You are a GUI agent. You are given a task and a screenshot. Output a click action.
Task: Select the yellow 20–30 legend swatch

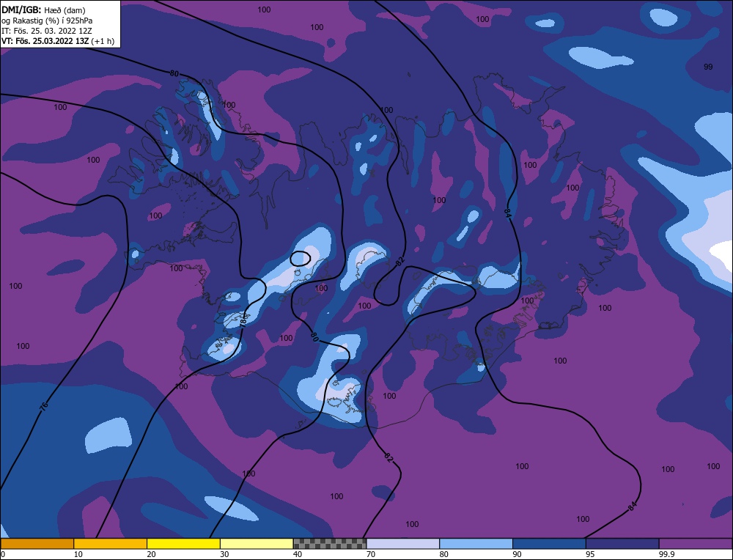(x=183, y=544)
